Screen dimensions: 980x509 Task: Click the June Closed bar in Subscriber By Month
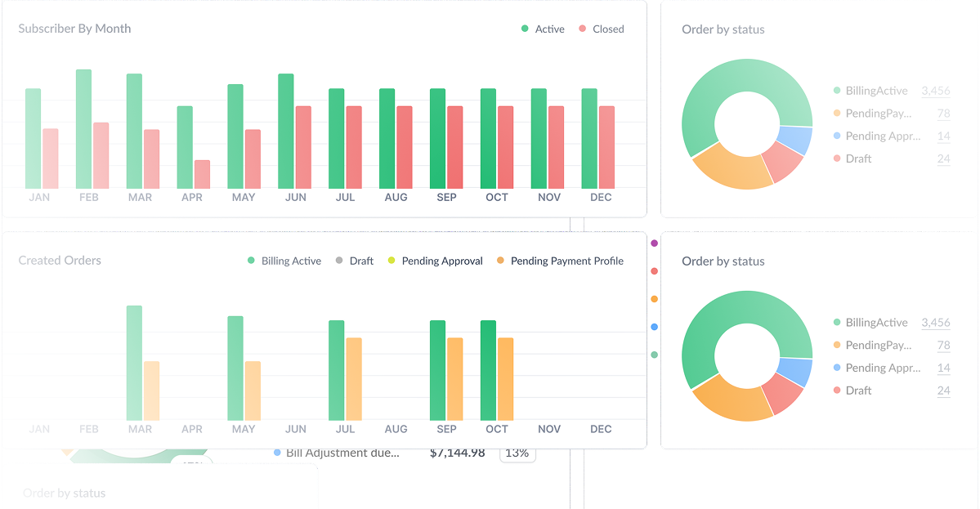pos(303,147)
